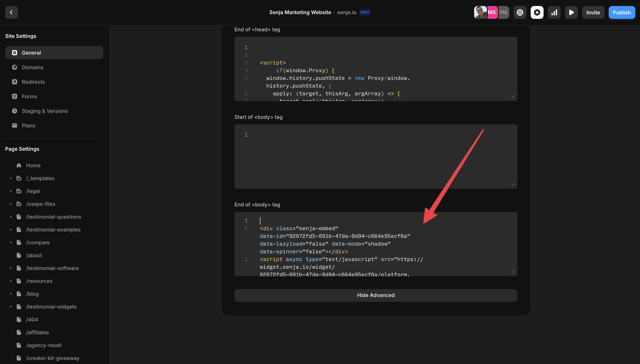Click the Invite button
The image size is (640, 364).
pos(593,12)
